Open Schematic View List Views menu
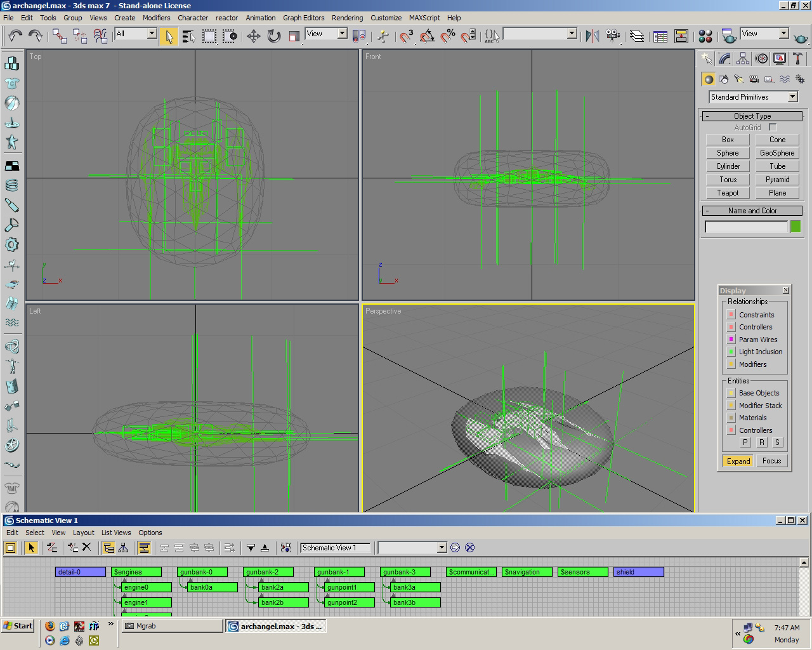 tap(116, 533)
